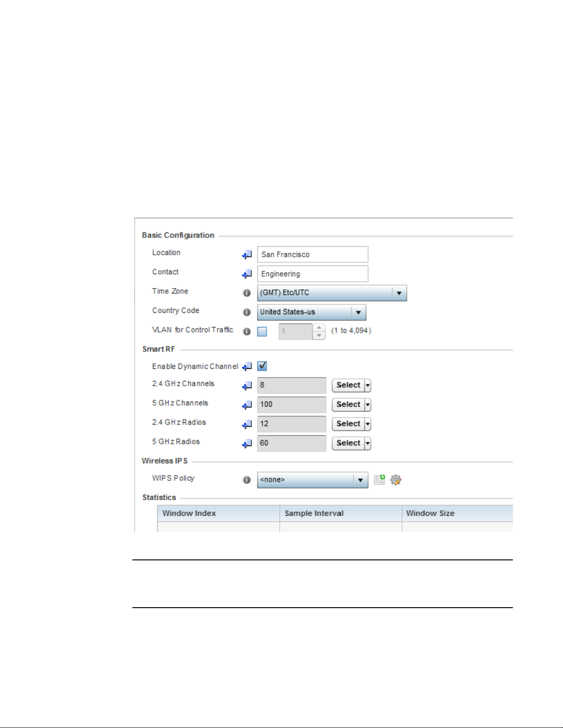The image size is (563, 728).
Task: Increase VLAN value with up stepper arrow
Action: click(319, 327)
